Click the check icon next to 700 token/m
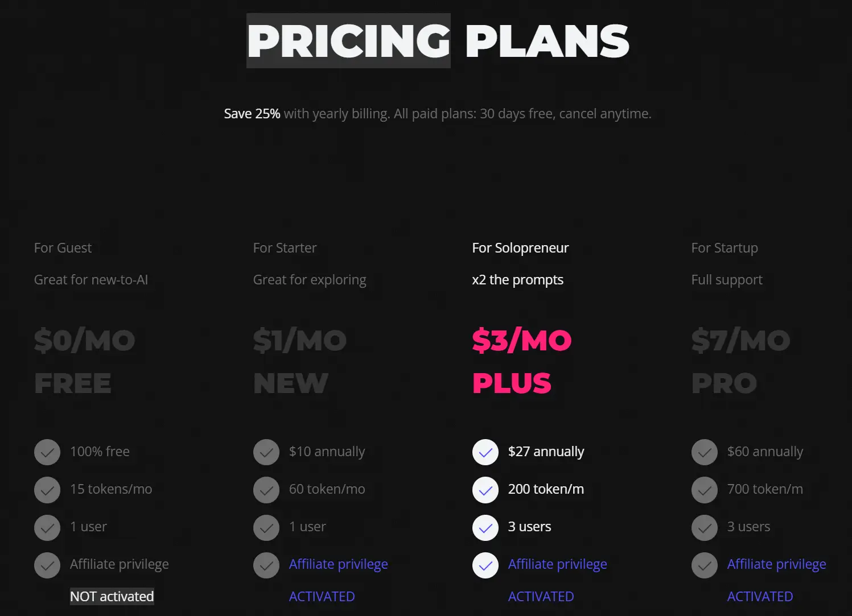This screenshot has height=616, width=852. pyautogui.click(x=705, y=490)
